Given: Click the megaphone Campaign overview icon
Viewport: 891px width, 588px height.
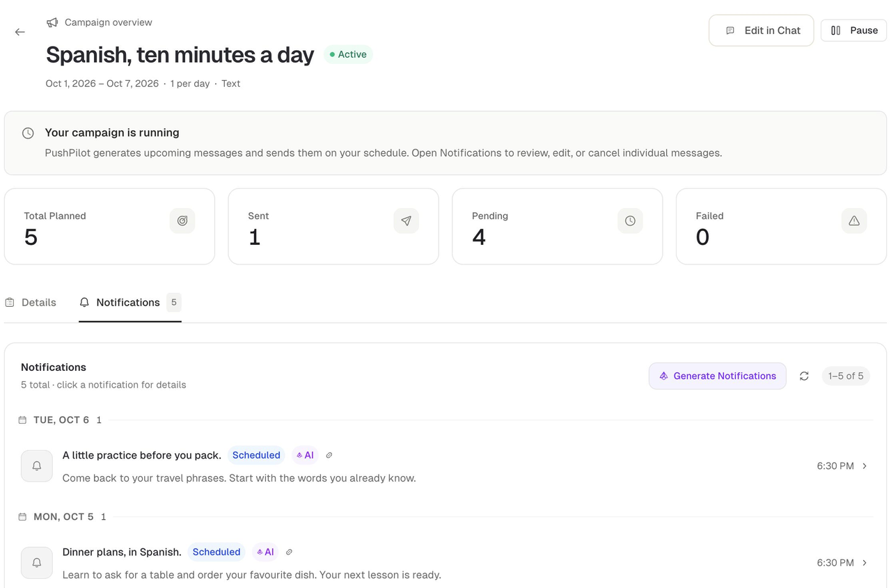Looking at the screenshot, I should tap(52, 22).
